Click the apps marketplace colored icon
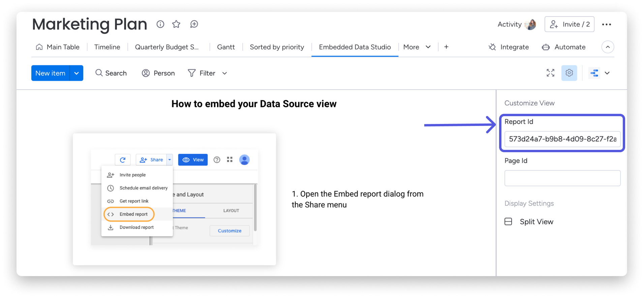The width and height of the screenshot is (644, 298). tap(594, 73)
